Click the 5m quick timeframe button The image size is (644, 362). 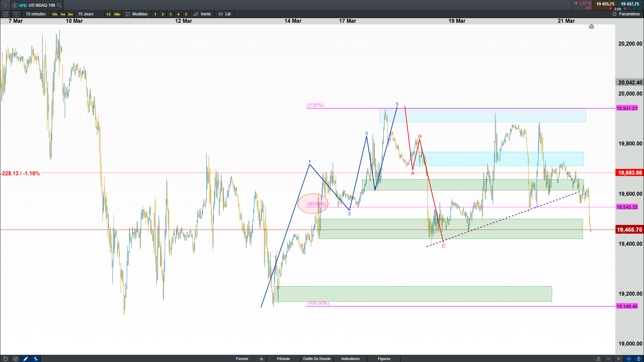pos(70,14)
